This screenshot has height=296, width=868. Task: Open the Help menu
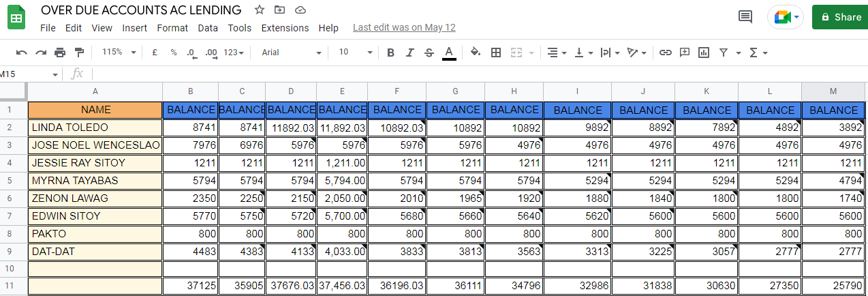(x=328, y=28)
